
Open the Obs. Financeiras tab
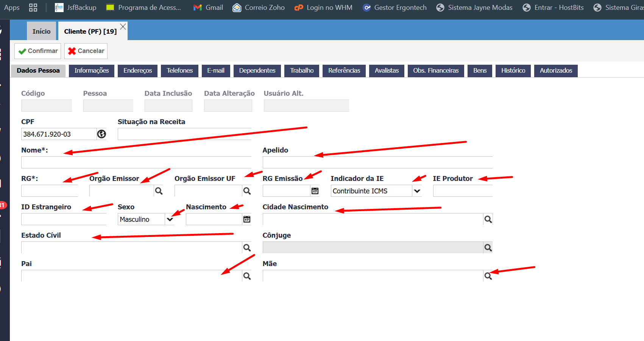point(436,70)
